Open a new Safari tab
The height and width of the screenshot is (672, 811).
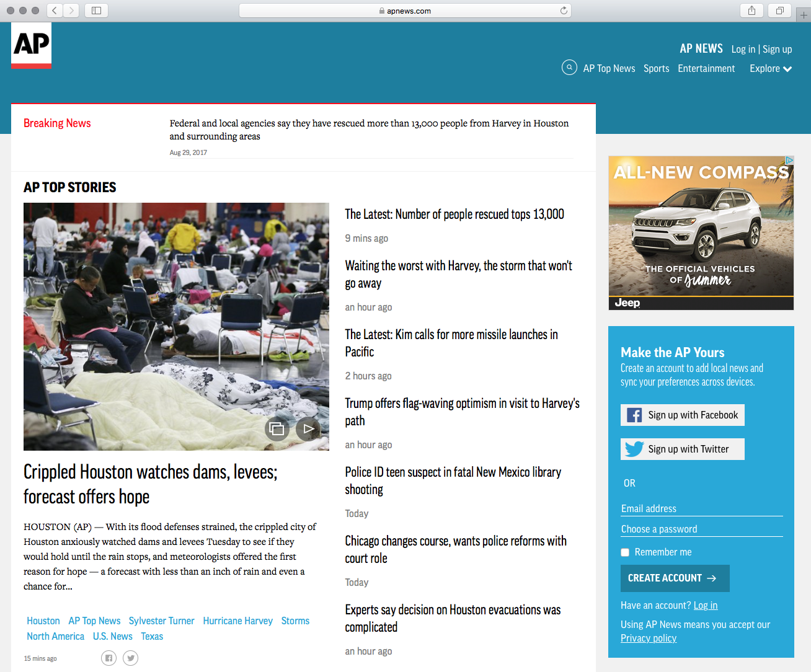click(804, 15)
